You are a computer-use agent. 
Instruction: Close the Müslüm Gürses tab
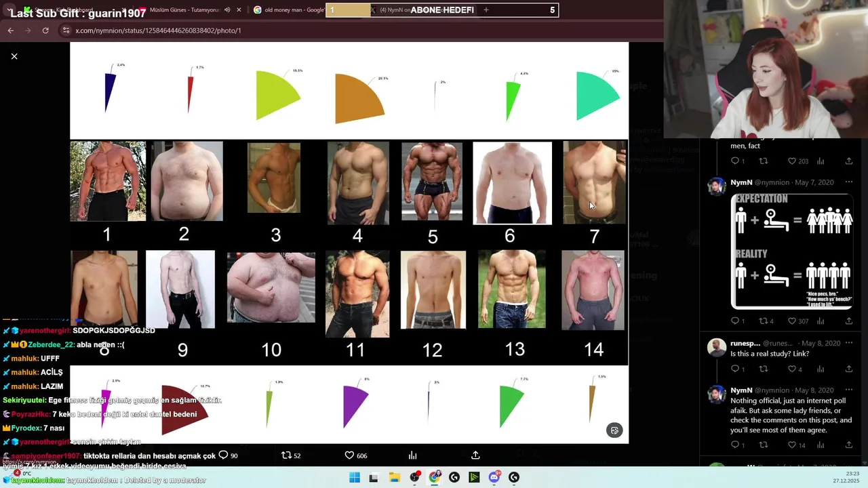[x=239, y=10]
